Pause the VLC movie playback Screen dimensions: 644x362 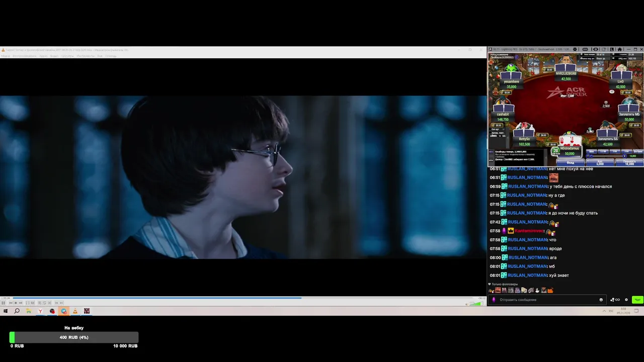3,303
